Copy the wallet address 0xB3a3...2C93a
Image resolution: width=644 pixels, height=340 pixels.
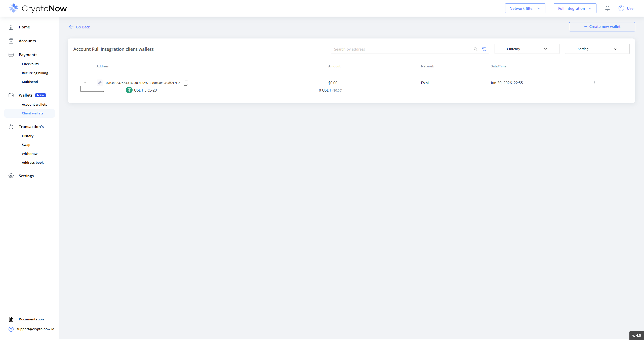tap(186, 83)
